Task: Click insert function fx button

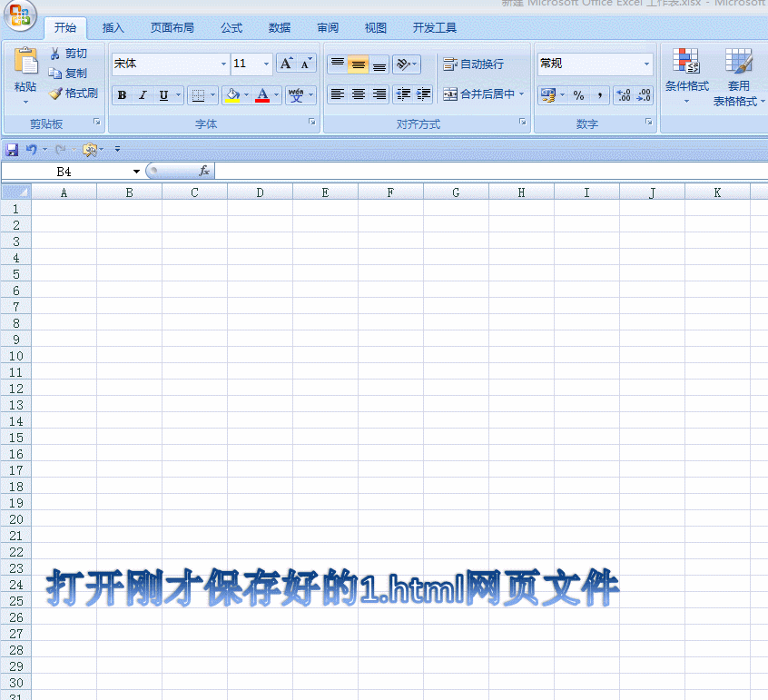Action: (204, 171)
